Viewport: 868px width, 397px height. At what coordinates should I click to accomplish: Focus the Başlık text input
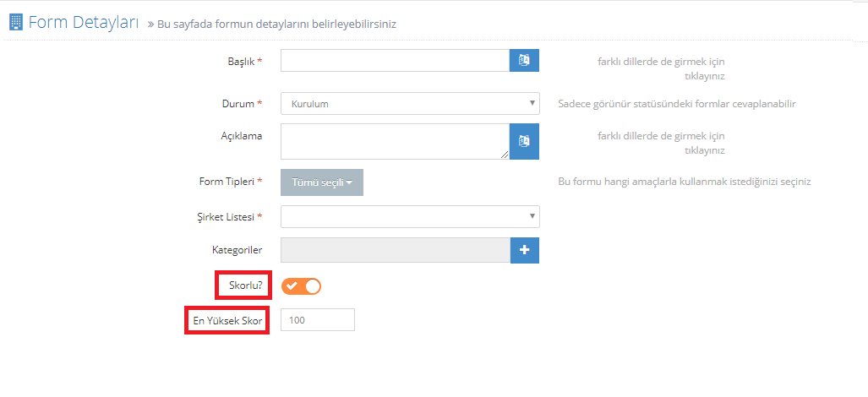(396, 60)
